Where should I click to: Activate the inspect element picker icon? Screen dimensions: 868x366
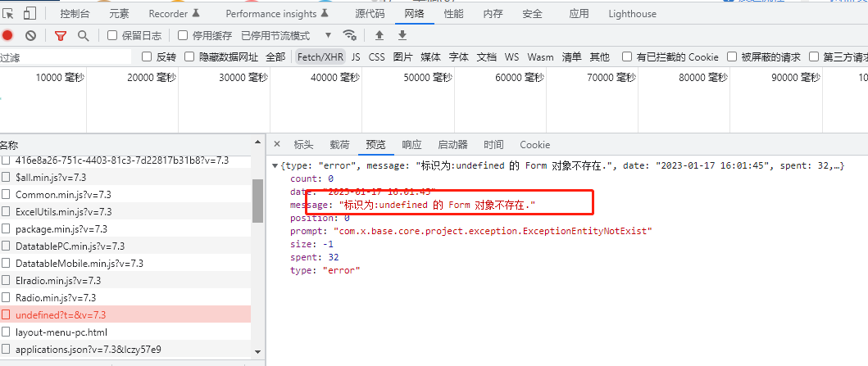click(x=8, y=13)
